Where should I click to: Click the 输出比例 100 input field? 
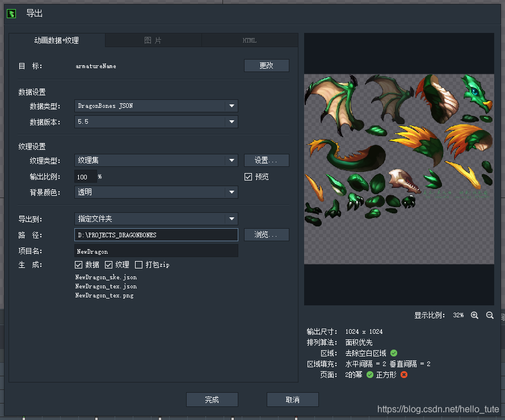pos(85,177)
